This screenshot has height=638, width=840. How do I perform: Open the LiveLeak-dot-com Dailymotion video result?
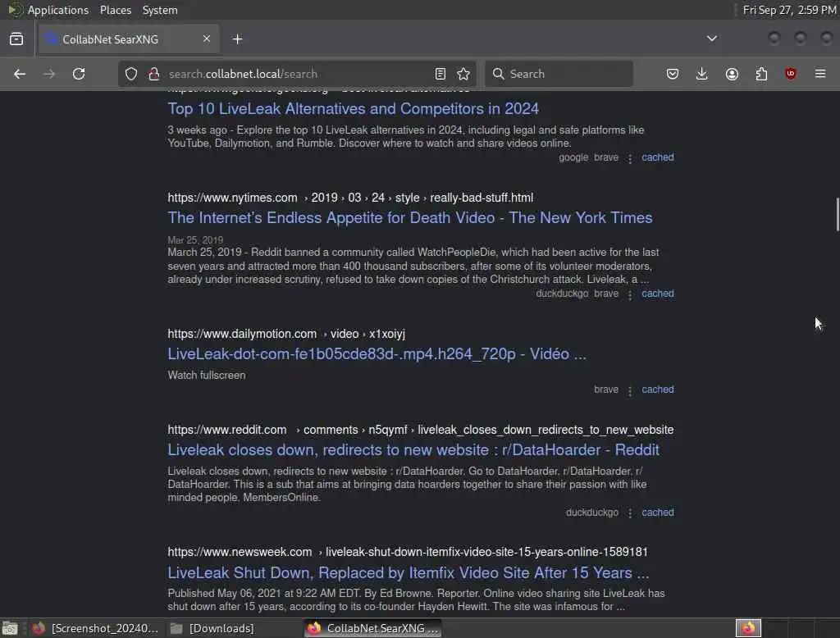[x=377, y=354]
